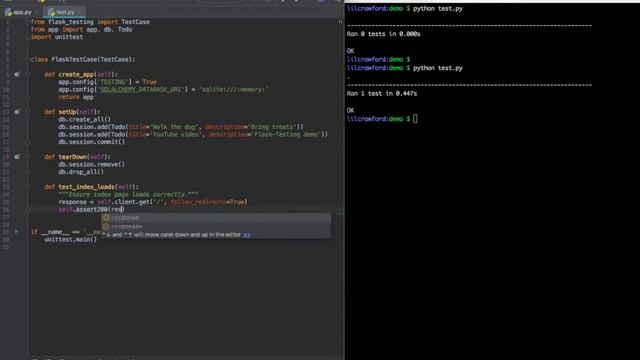Click the override gutter icon beside create_app
Viewport: 640px width, 360px height.
coord(17,74)
